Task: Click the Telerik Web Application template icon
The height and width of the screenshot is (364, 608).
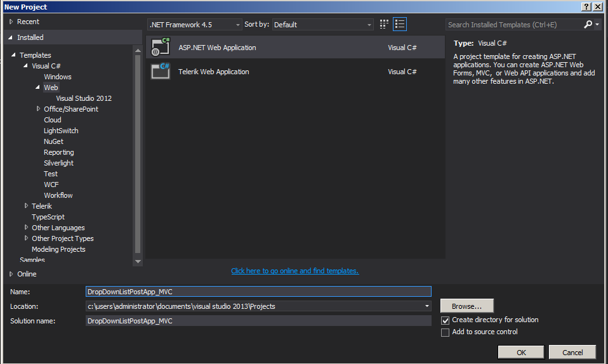Action: (161, 71)
